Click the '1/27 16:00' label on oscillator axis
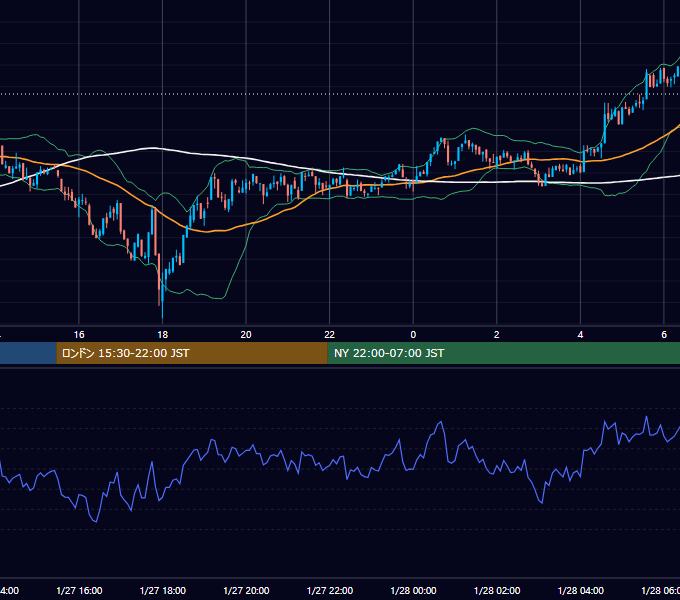680x600 pixels. pos(79,590)
